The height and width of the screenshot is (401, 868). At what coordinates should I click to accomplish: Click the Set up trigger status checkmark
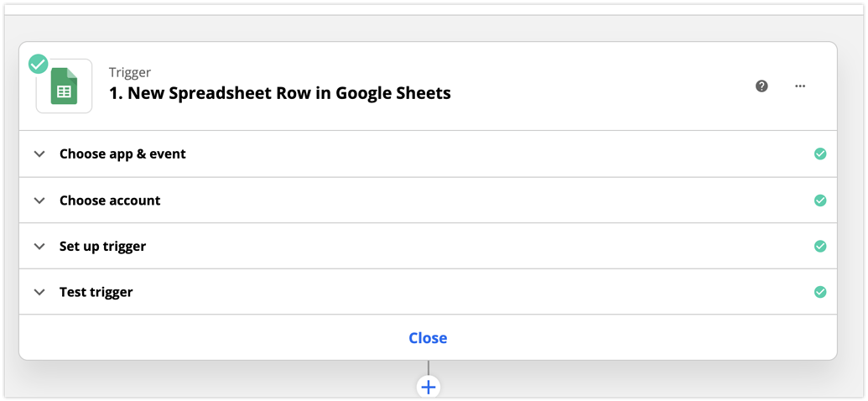coord(820,247)
